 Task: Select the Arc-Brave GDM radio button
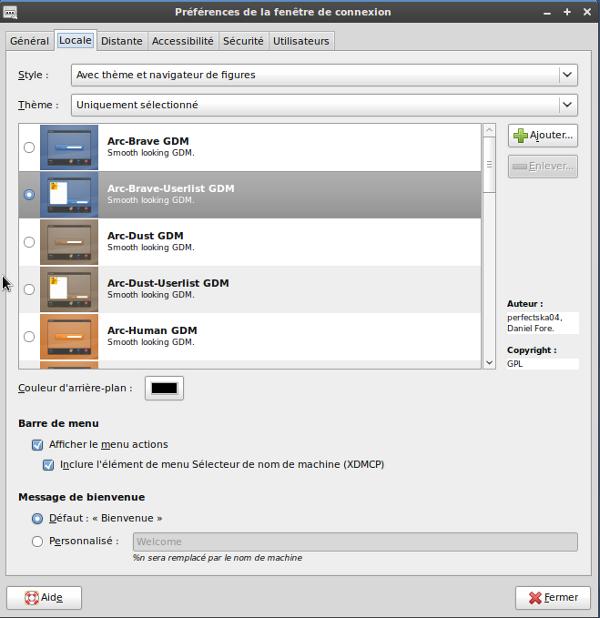(29, 147)
